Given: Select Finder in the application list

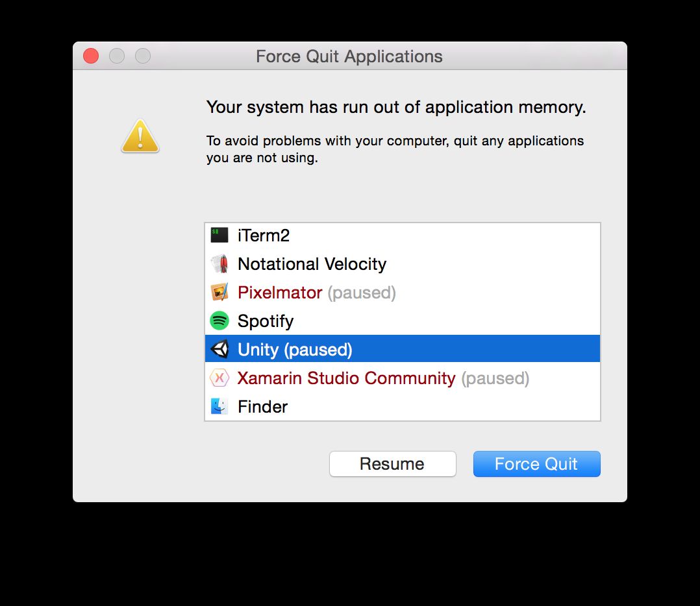Looking at the screenshot, I should click(x=403, y=406).
